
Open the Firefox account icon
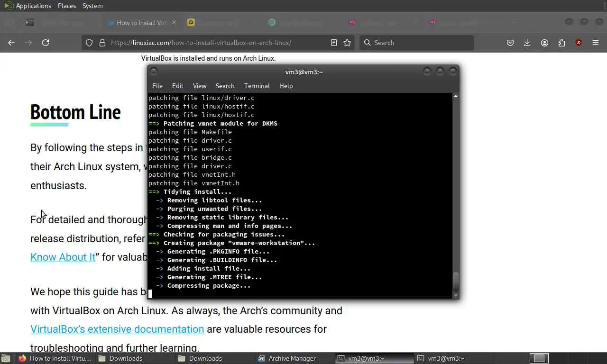[x=544, y=43]
